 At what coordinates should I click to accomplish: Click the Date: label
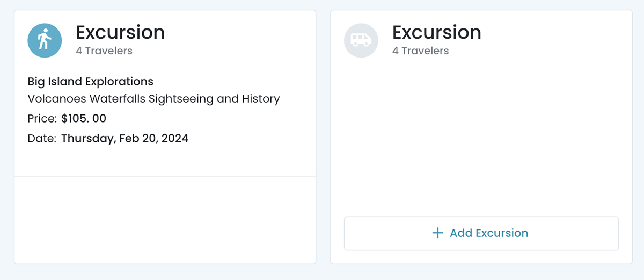pyautogui.click(x=41, y=139)
